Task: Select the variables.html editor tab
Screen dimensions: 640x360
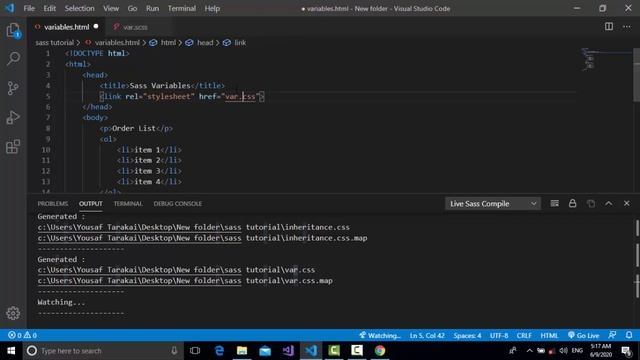Action: [67, 27]
